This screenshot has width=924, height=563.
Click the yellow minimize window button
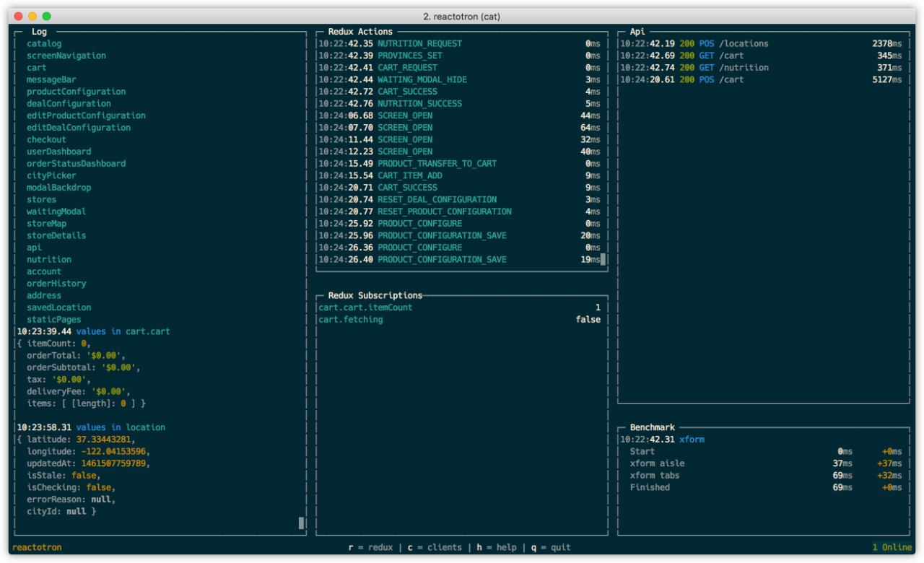tap(32, 15)
